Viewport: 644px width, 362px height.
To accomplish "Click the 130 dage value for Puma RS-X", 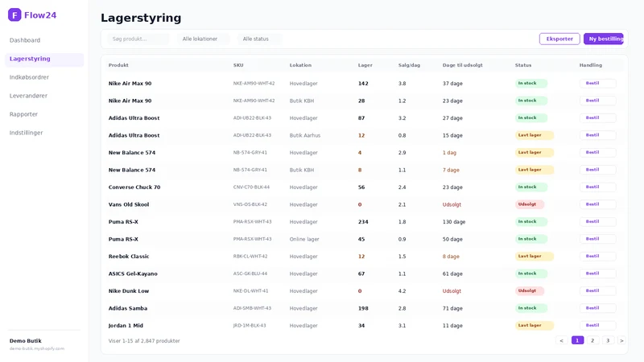I will [x=454, y=222].
